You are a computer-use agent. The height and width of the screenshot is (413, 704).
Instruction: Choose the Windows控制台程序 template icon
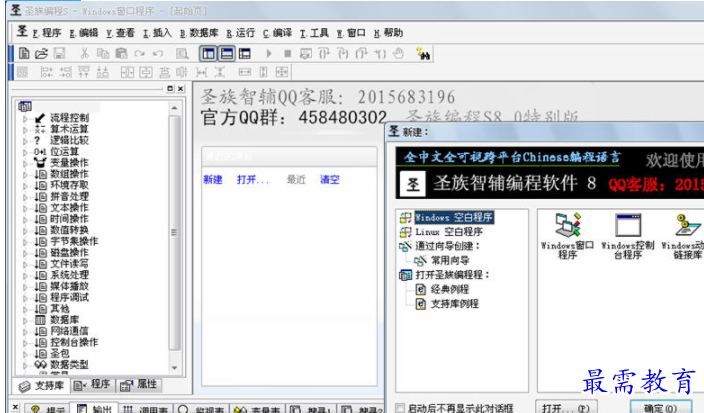(628, 236)
